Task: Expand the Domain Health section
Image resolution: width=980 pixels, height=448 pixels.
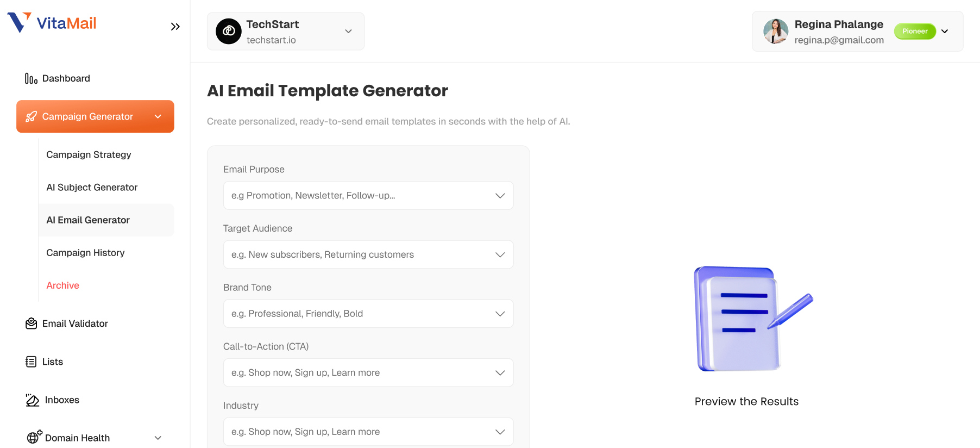Action: tap(158, 438)
